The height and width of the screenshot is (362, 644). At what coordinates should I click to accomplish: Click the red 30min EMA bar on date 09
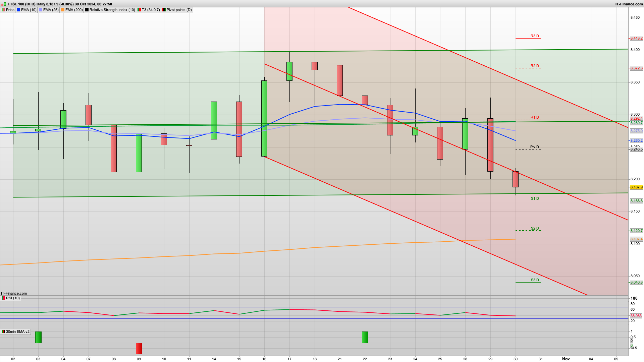pos(139,349)
